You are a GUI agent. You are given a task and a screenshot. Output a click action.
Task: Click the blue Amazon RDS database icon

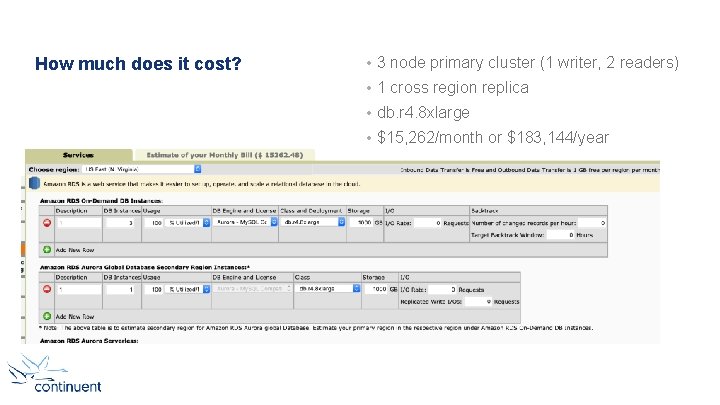point(34,183)
